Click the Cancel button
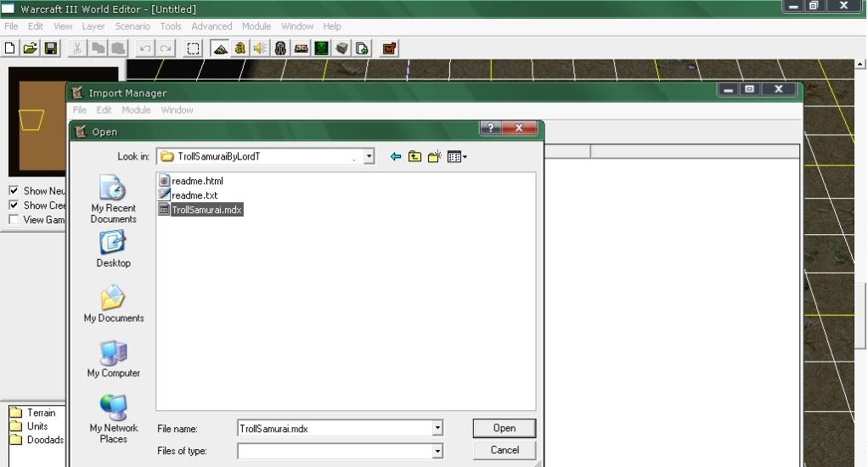Viewport: 868px width, 467px height. click(x=504, y=450)
